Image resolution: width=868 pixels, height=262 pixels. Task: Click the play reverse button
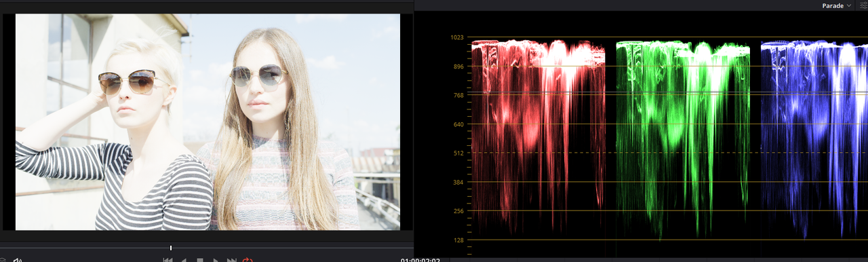(184, 260)
